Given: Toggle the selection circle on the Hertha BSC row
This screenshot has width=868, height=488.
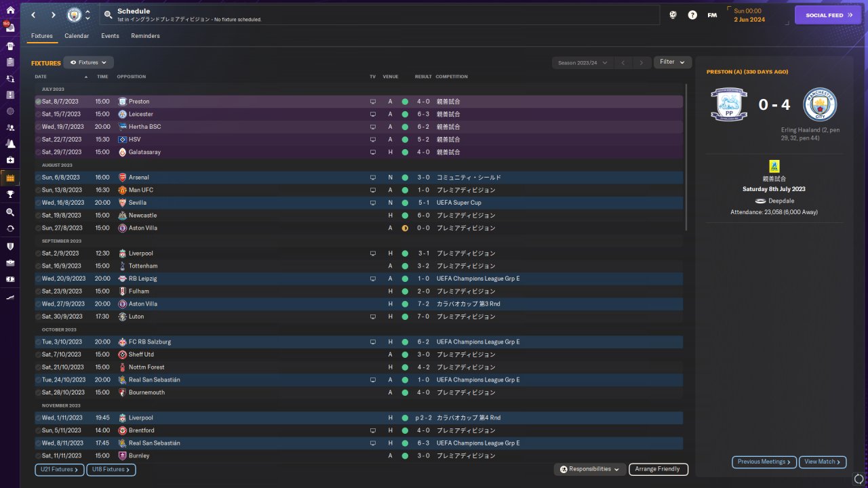Looking at the screenshot, I should pos(38,127).
